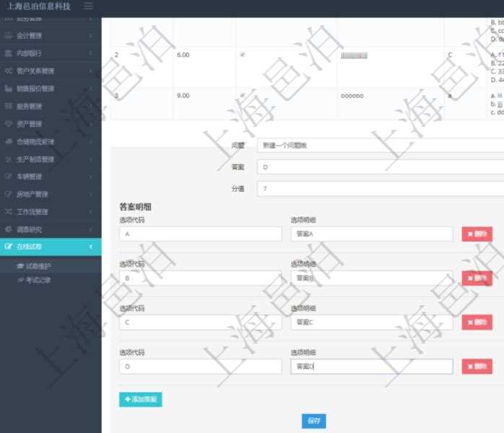Expand 调查研究 using its chevron
Screen dimensions: 504x433
(91, 229)
